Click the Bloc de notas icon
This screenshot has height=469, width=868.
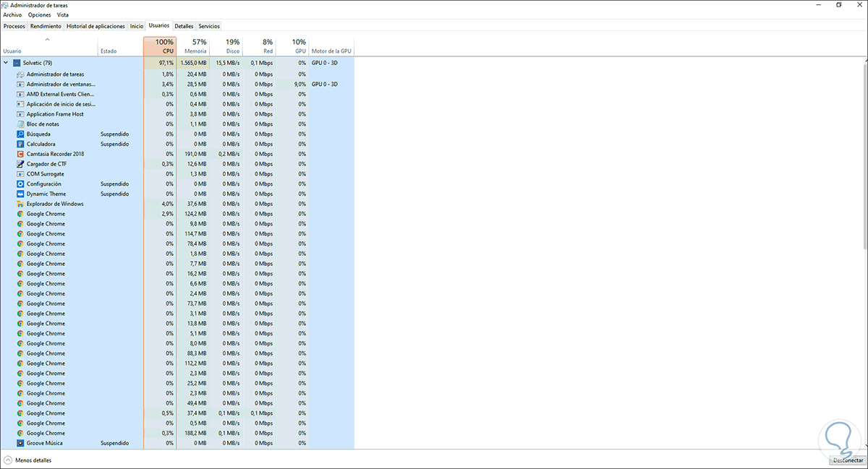20,124
